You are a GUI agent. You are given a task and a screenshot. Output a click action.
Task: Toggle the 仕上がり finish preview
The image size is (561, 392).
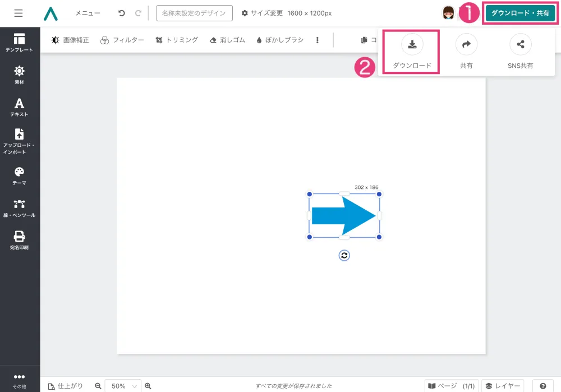coord(66,386)
